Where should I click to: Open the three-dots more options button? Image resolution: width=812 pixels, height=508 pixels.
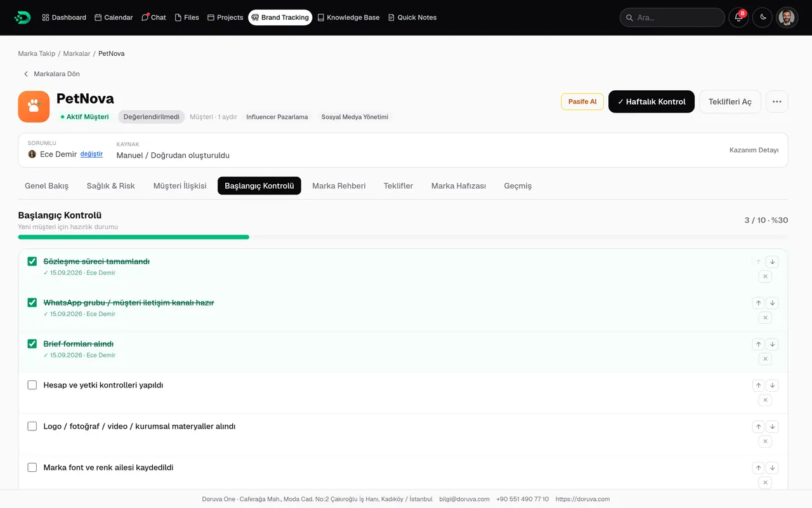[777, 102]
